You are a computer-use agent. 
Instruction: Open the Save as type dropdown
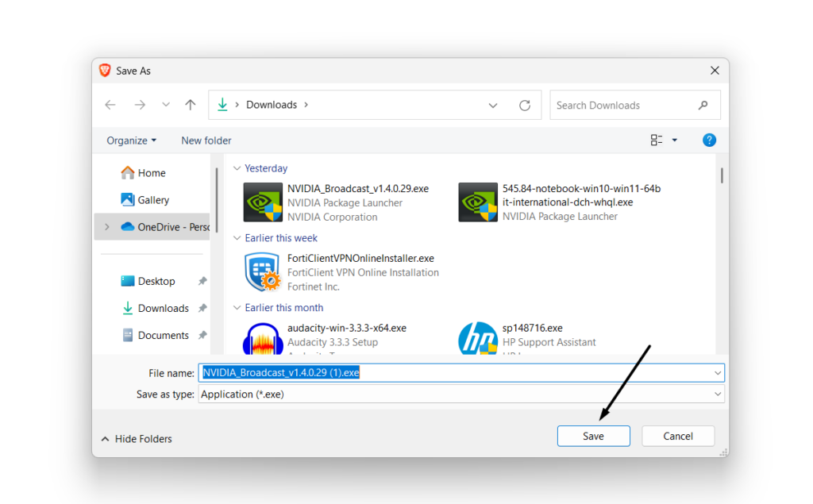pos(718,394)
